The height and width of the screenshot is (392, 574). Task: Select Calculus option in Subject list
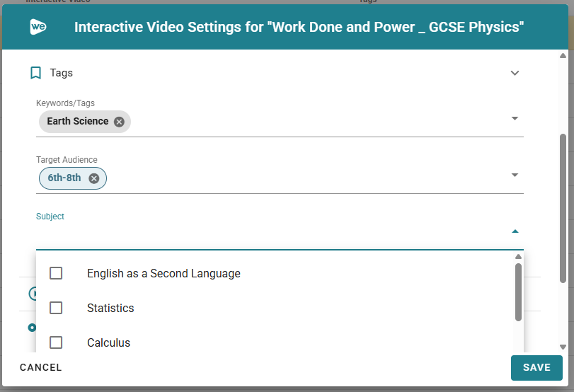[x=109, y=342]
